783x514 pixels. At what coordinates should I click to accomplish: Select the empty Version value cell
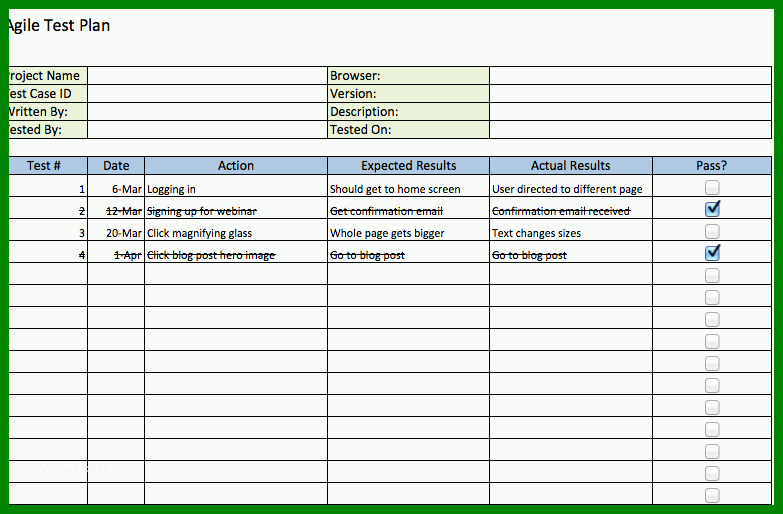coord(630,93)
